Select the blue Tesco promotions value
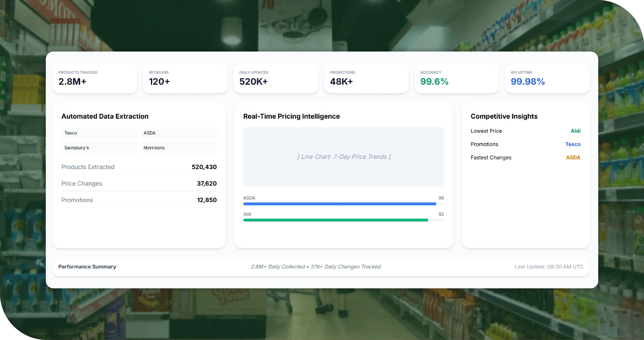Image resolution: width=644 pixels, height=340 pixels. coord(573,144)
